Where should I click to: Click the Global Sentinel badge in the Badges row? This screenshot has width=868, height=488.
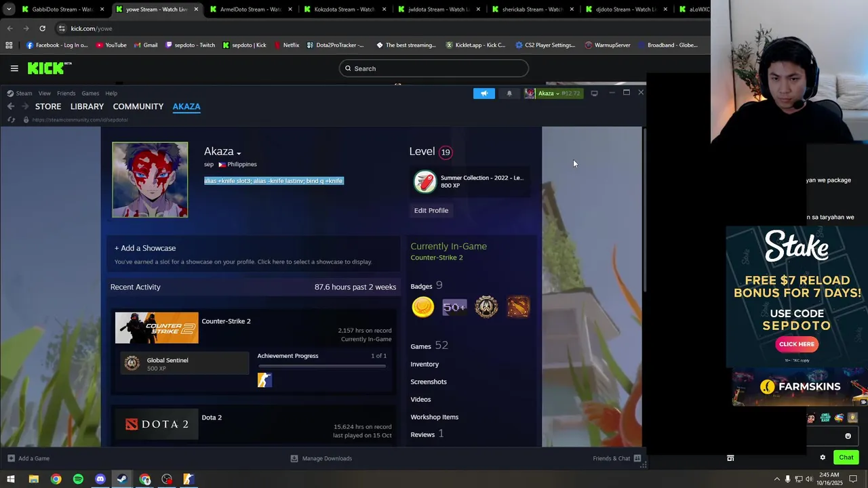(x=486, y=307)
